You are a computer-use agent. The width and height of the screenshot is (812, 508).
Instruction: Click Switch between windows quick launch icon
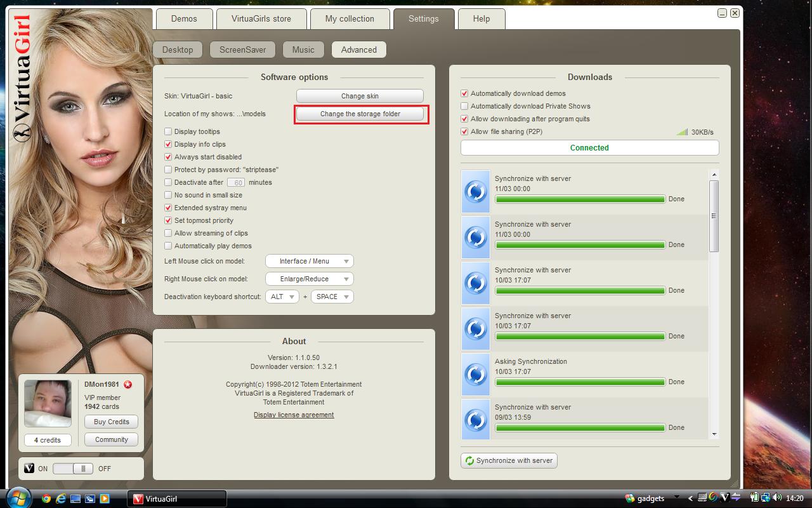(x=90, y=498)
